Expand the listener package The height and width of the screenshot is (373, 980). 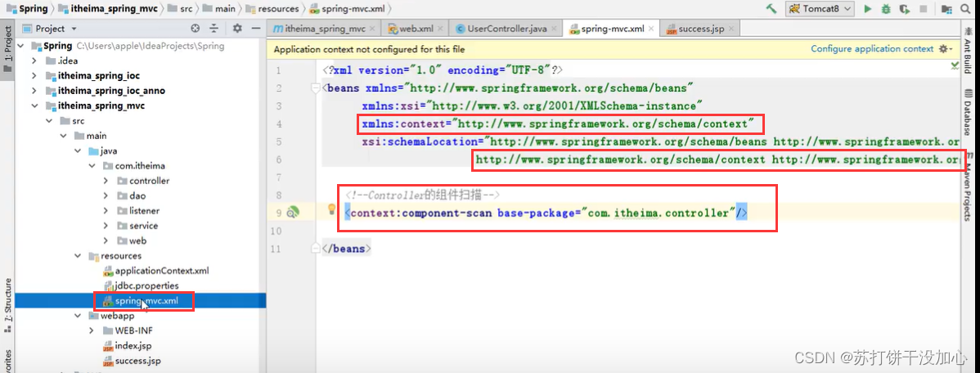(106, 210)
